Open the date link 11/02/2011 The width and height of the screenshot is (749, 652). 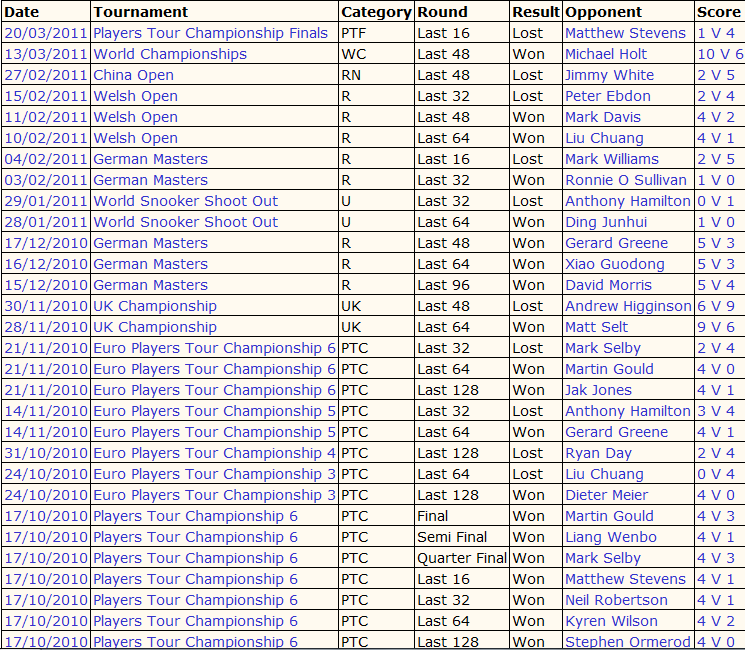(45, 117)
